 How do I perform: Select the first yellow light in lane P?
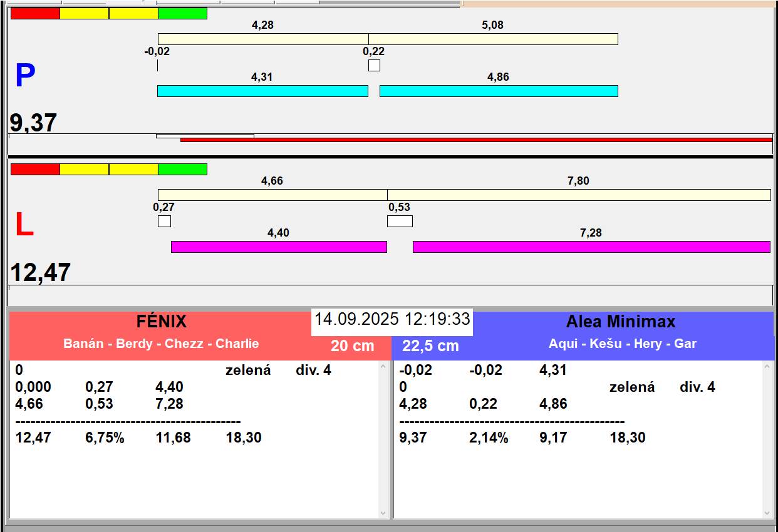point(85,13)
